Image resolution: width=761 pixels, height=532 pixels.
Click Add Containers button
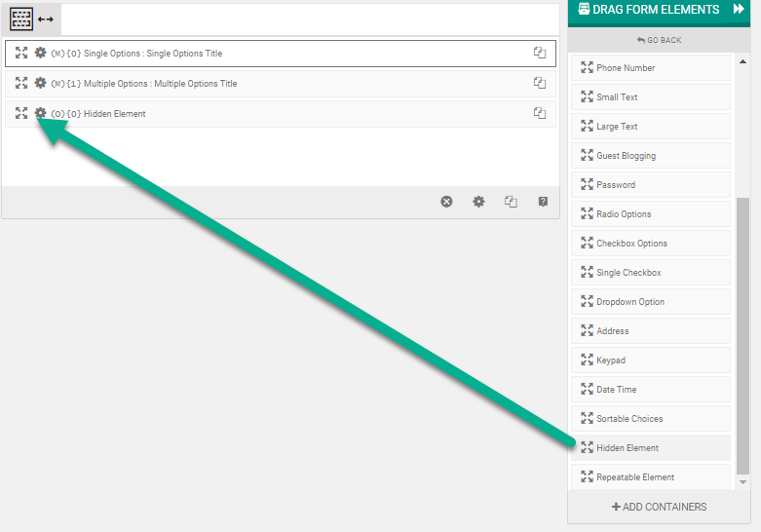pyautogui.click(x=659, y=507)
